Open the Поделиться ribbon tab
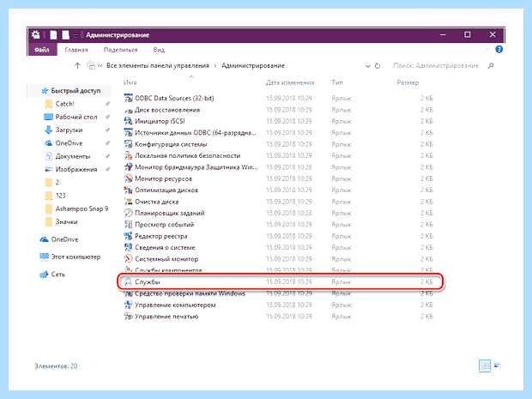 tap(120, 50)
